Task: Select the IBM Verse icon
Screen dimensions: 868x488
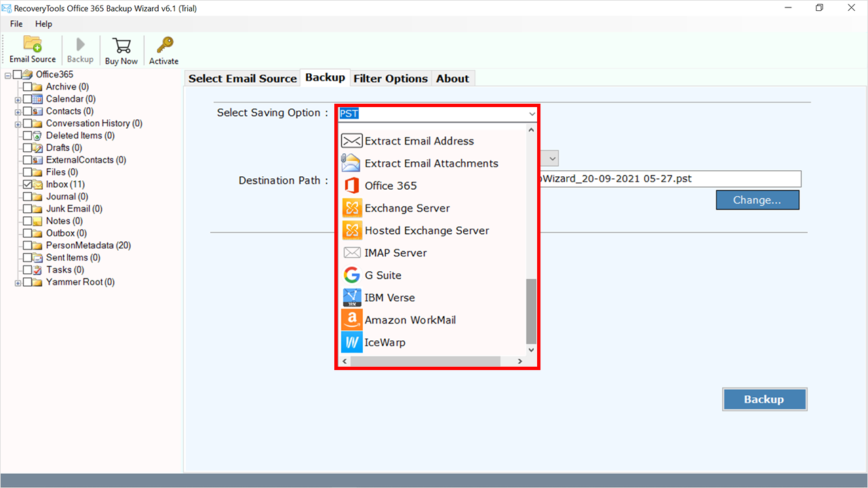Action: point(352,298)
